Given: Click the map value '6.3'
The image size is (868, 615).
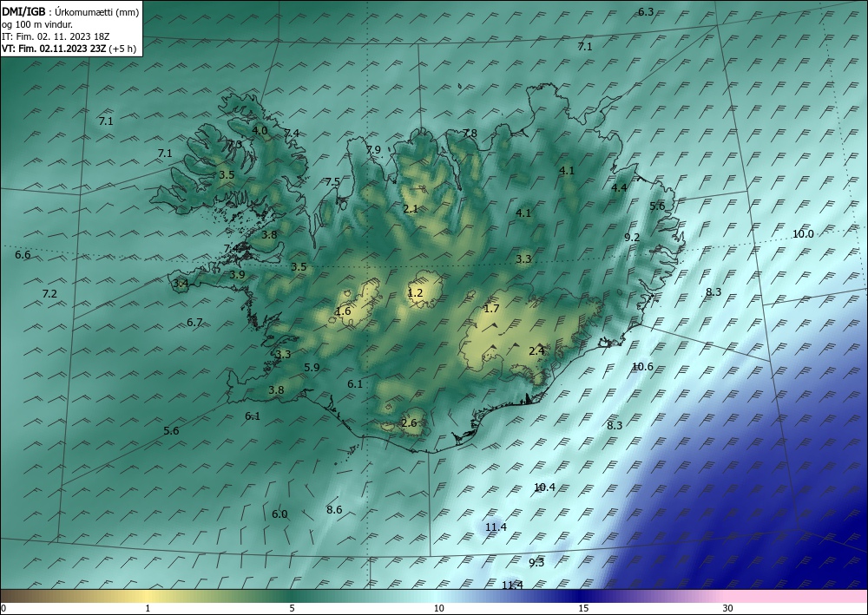Looking at the screenshot, I should tap(646, 11).
